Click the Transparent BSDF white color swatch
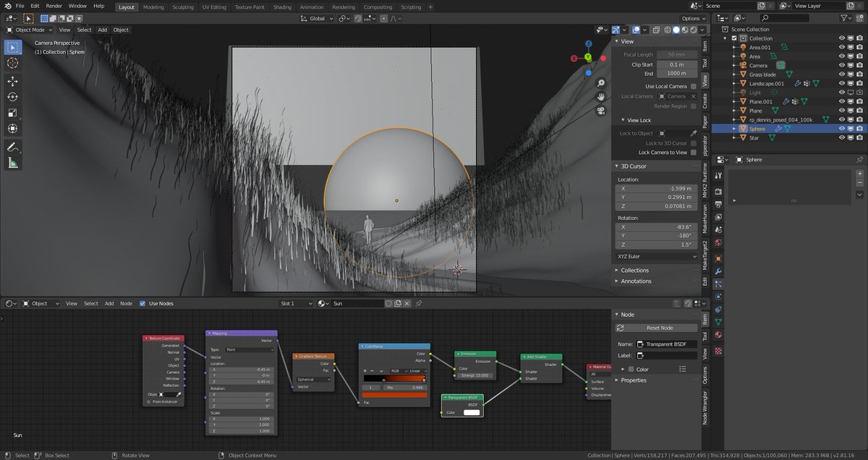Viewport: 868px width, 460px height. coord(471,412)
